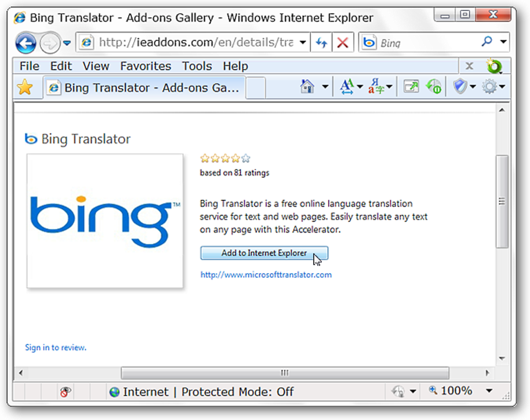Click the horizontal scrollbar left arrow
Viewport: 530px width, 420px height.
point(20,373)
